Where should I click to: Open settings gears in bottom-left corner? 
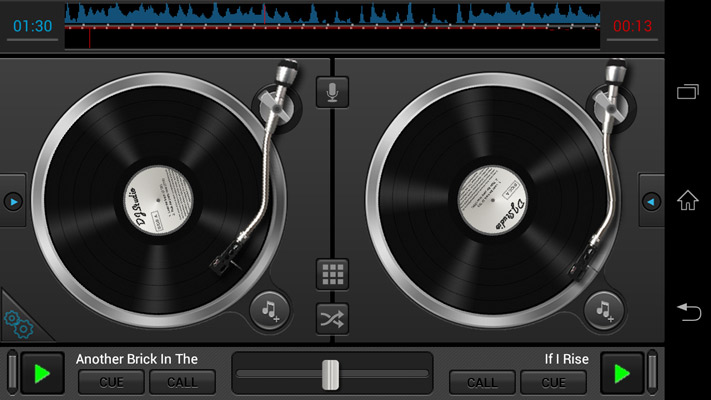[x=18, y=322]
